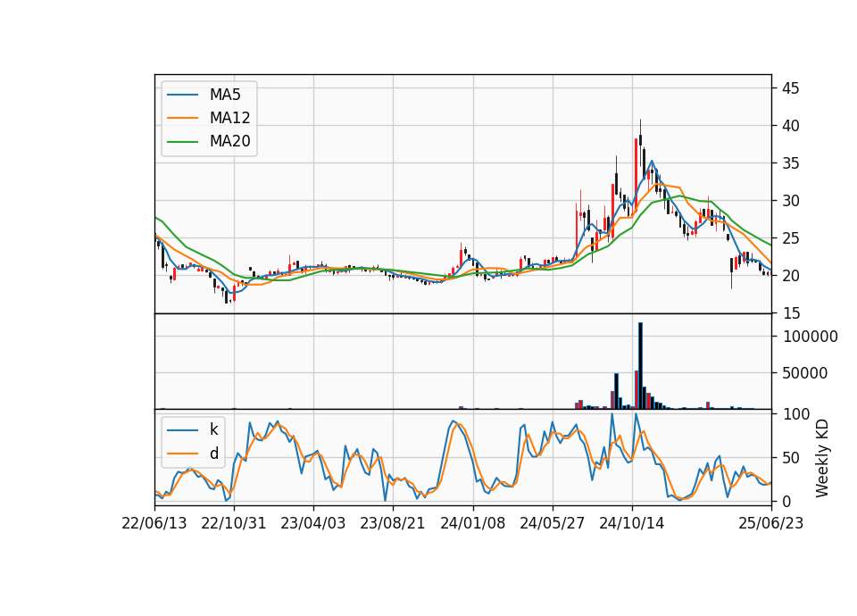
Task: Click the k legend label
Action: (213, 429)
